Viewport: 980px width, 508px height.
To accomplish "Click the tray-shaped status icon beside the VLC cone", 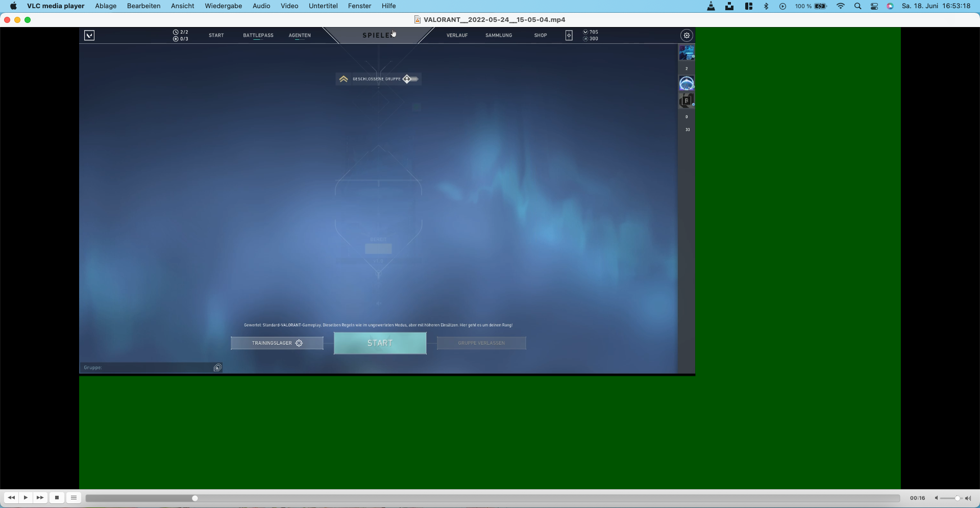I will [x=729, y=6].
